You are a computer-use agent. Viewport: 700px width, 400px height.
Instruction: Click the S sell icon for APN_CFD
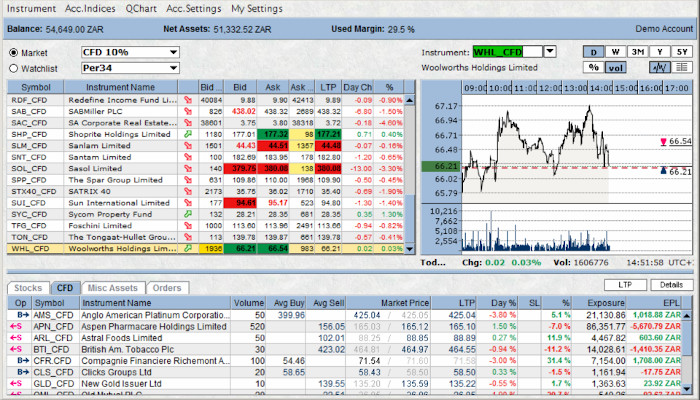point(17,327)
